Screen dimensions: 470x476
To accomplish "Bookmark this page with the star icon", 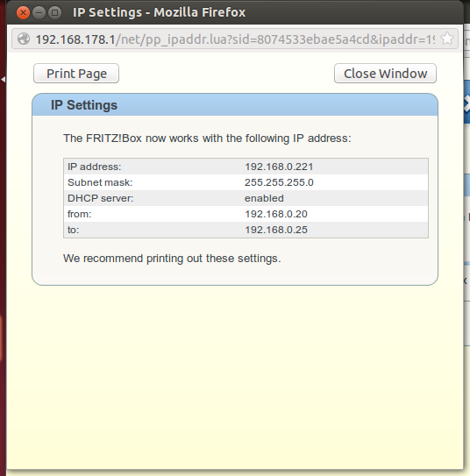I will [447, 39].
